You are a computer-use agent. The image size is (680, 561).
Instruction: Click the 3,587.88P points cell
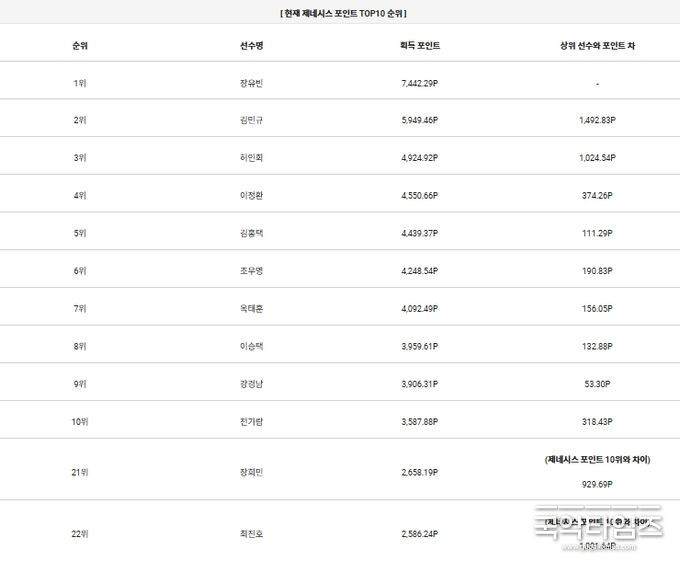click(x=420, y=422)
